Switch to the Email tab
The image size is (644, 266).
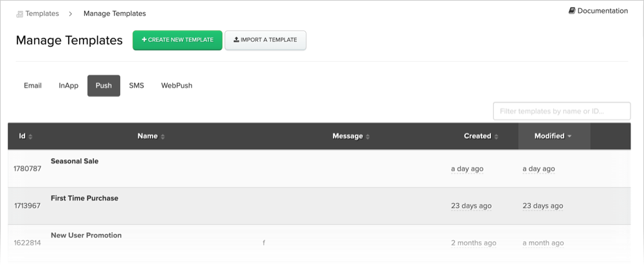point(33,85)
